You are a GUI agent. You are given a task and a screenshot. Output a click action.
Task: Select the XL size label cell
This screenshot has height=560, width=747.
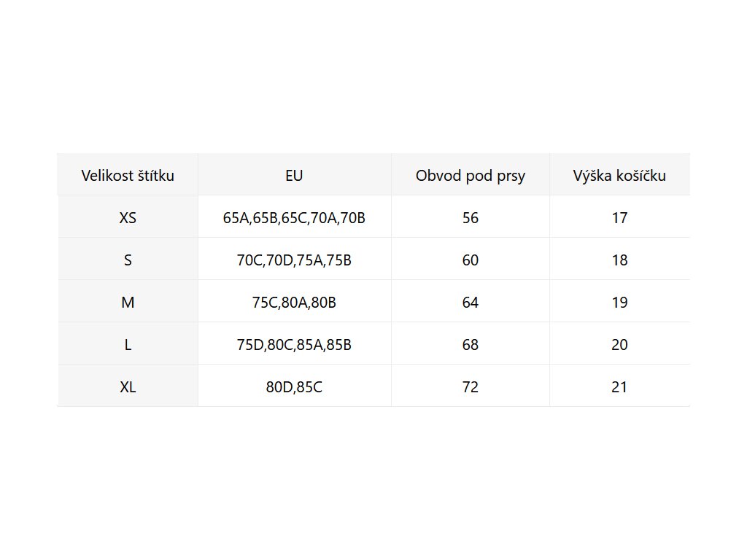coord(128,386)
